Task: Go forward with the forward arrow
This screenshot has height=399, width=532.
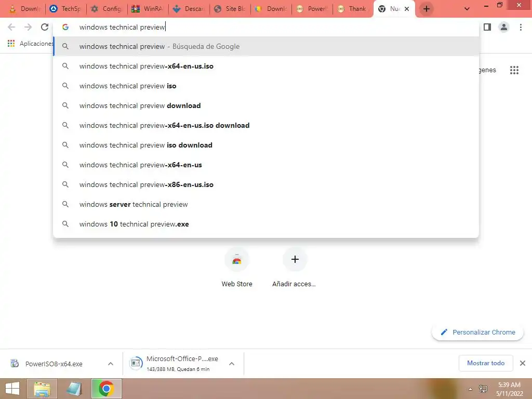Action: [x=28, y=27]
